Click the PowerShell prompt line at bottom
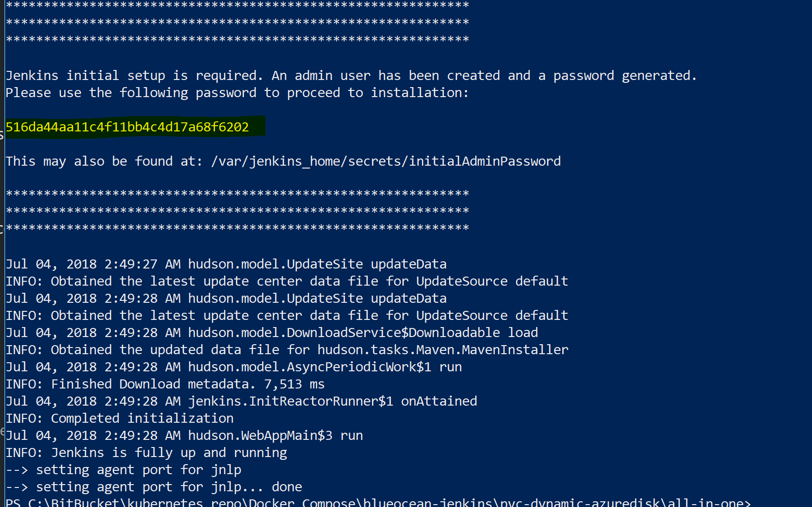 pyautogui.click(x=378, y=502)
